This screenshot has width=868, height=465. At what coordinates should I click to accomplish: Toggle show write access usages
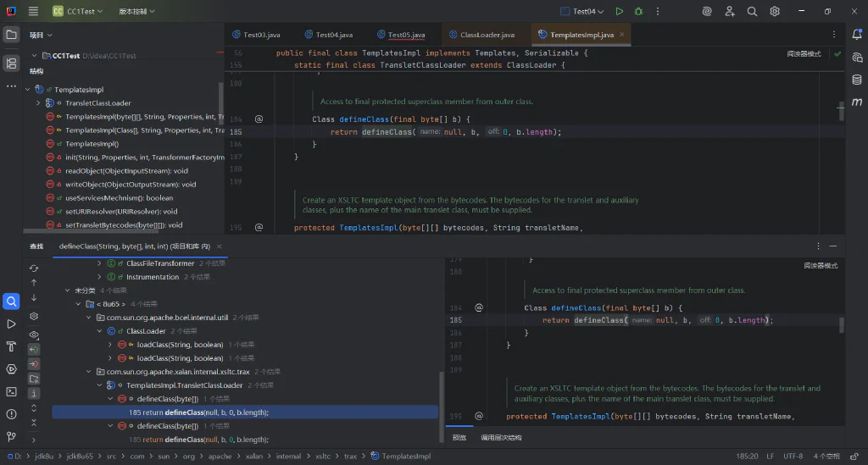click(34, 364)
